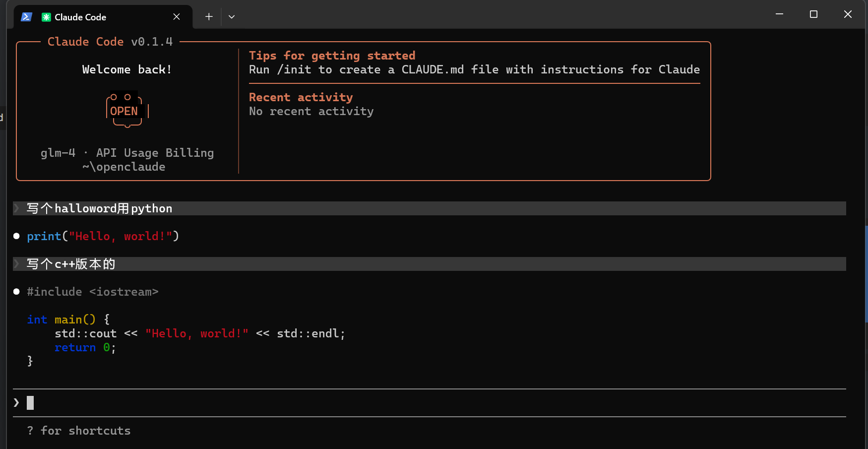Click the '~\openclaude' directory path
This screenshot has width=868, height=449.
(x=124, y=167)
